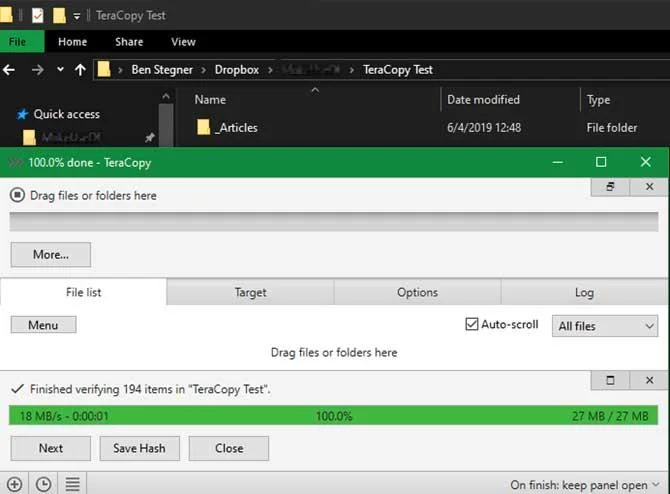Minimize the TeraCopy window
This screenshot has height=494, width=670.
(x=558, y=162)
